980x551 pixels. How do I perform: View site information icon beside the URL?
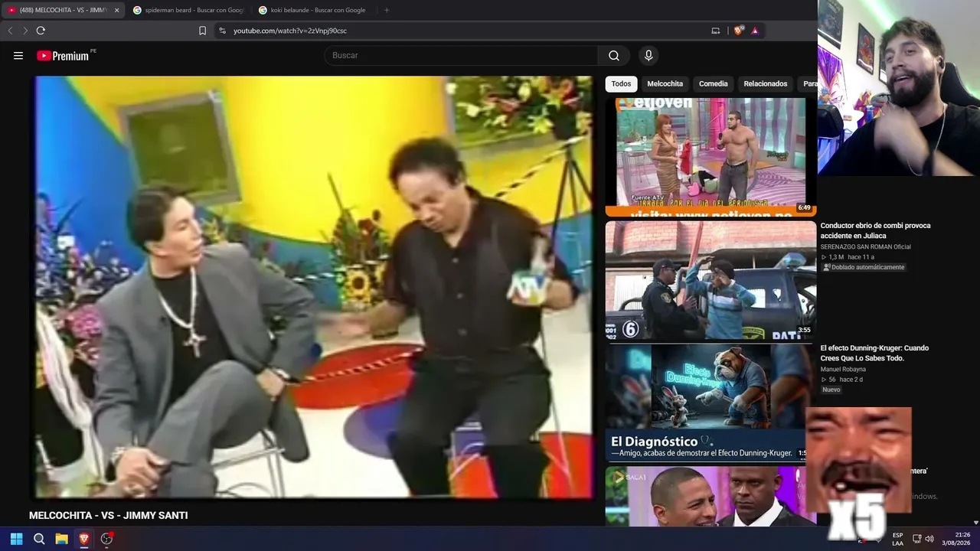(x=222, y=31)
